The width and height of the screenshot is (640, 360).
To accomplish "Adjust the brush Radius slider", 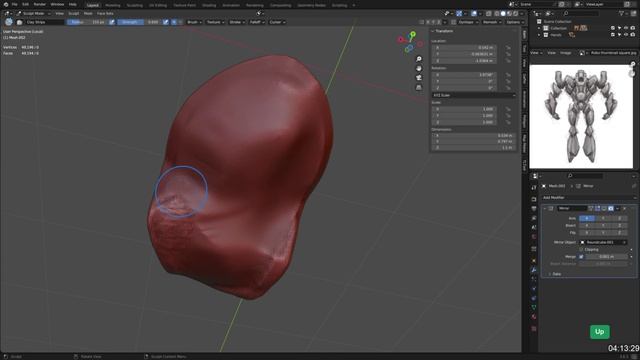I will (x=87, y=22).
